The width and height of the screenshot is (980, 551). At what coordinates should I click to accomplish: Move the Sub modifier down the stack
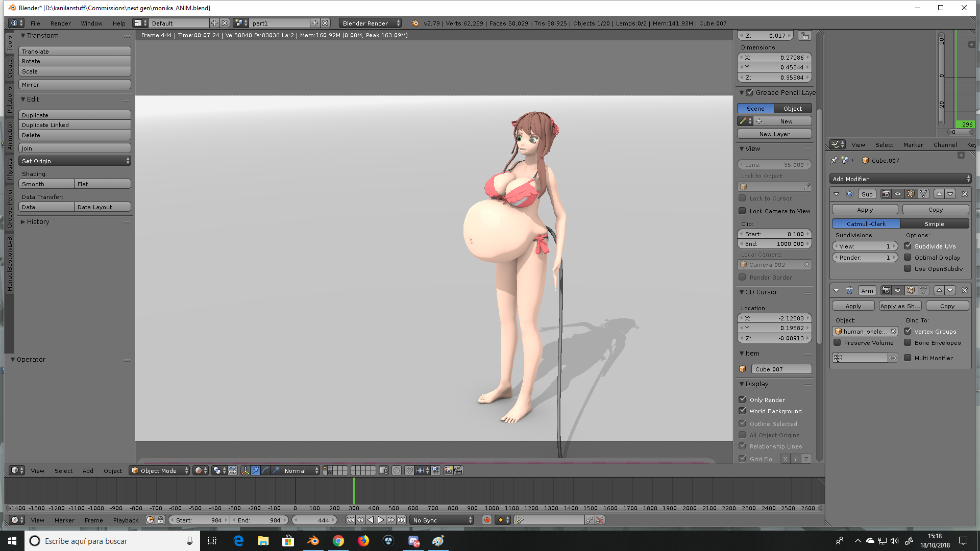click(x=950, y=194)
